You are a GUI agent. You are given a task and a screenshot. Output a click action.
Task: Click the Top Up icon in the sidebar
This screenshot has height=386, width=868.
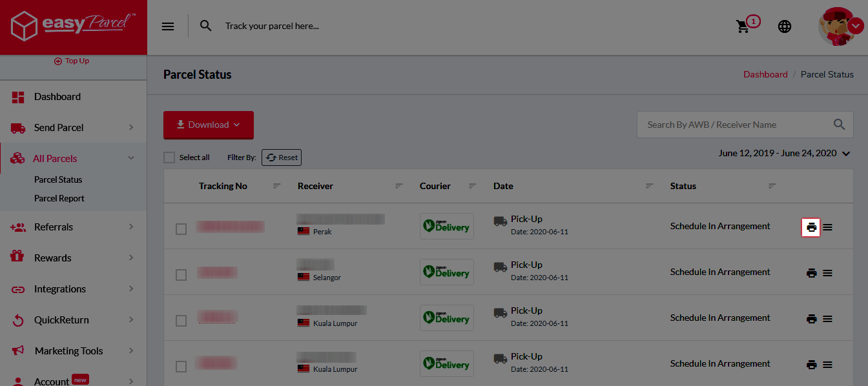click(x=57, y=60)
